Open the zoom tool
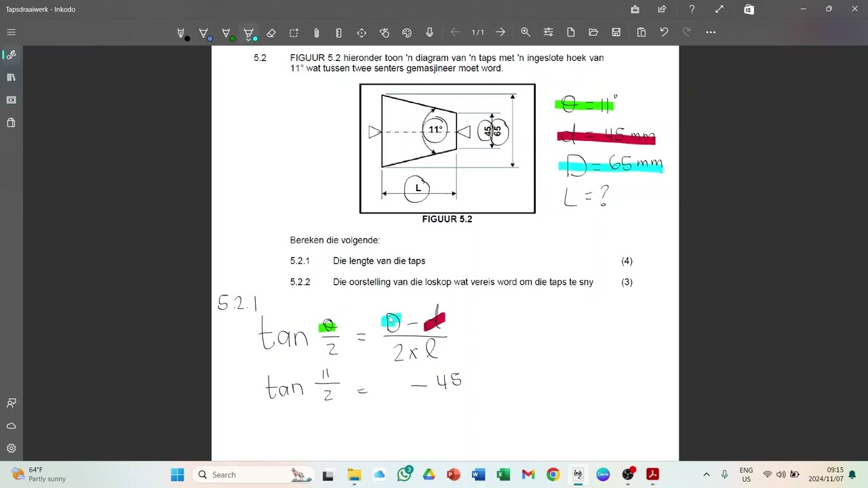Screen dimensions: 868x488 click(526, 33)
